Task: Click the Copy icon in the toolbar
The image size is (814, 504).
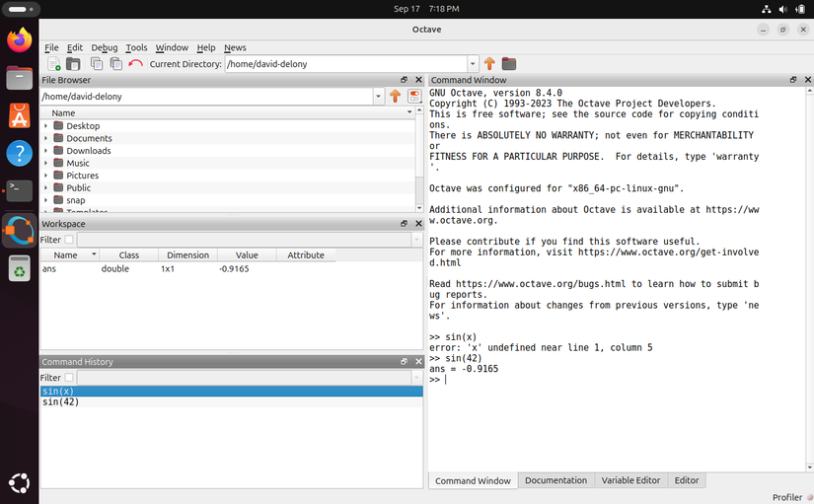Action: pyautogui.click(x=97, y=64)
